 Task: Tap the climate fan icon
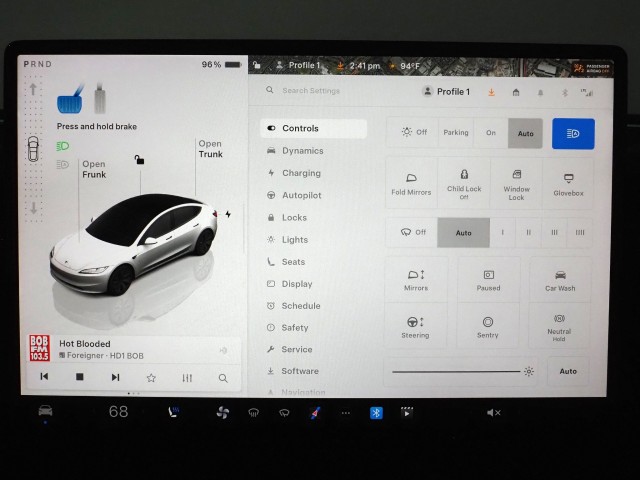[222, 413]
